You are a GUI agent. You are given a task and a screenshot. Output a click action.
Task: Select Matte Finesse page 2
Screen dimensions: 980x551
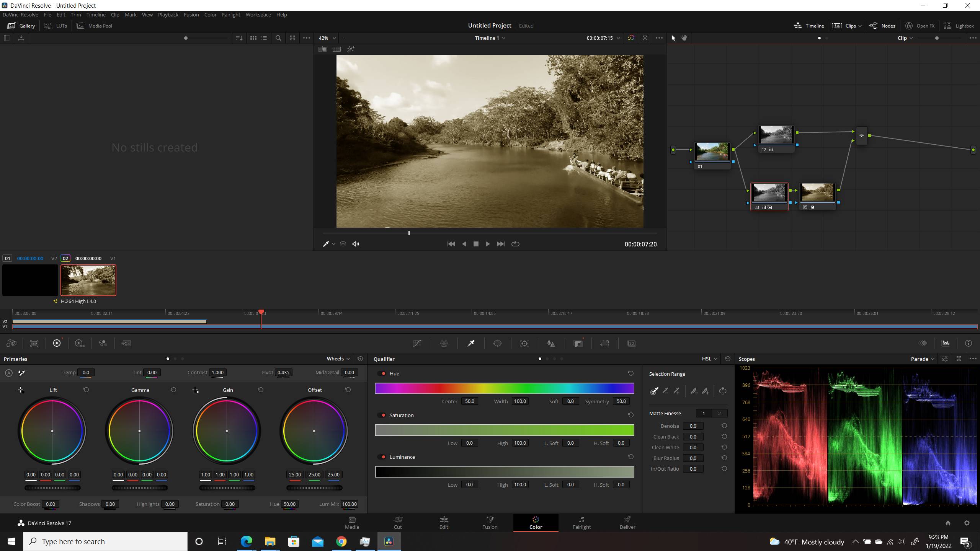[x=719, y=413]
